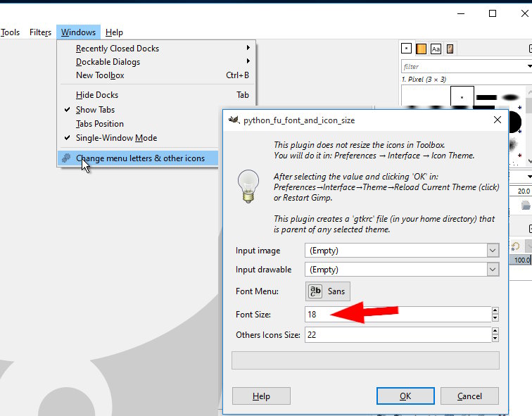532x416 pixels.
Task: Open the Fonts dock tab
Action: click(436, 49)
